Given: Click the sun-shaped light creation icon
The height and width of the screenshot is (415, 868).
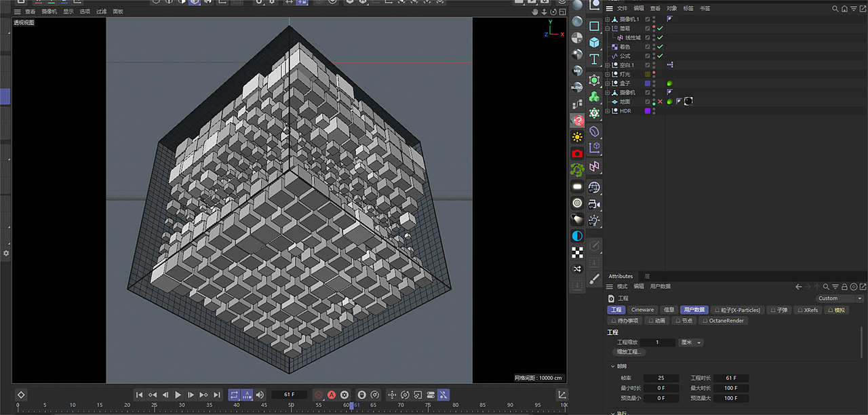Looking at the screenshot, I should pyautogui.click(x=577, y=136).
